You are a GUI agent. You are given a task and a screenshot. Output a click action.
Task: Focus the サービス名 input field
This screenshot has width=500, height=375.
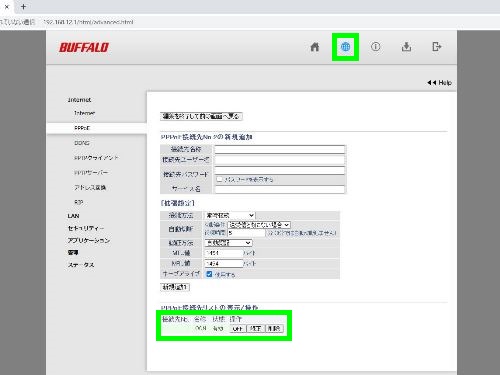pos(280,189)
